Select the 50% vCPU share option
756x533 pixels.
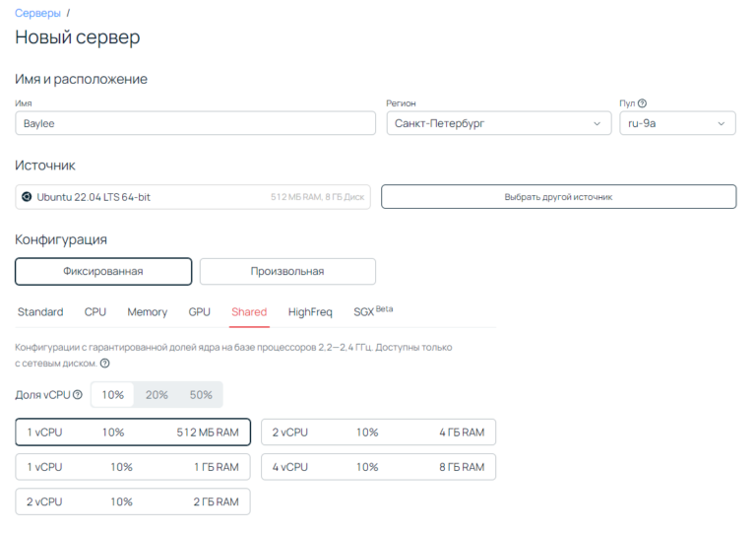point(201,395)
